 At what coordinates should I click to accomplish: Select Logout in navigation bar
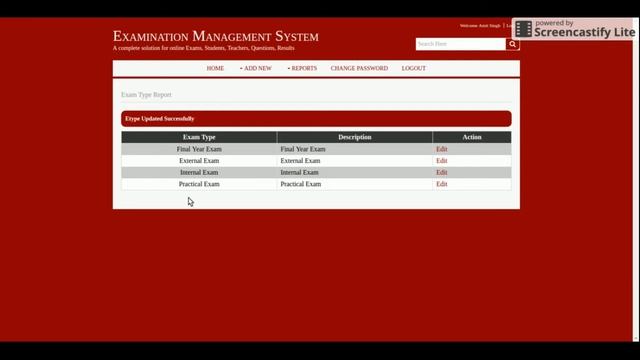pos(413,68)
